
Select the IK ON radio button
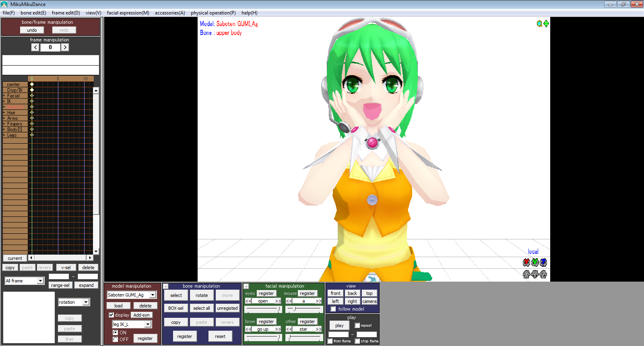coord(116,333)
